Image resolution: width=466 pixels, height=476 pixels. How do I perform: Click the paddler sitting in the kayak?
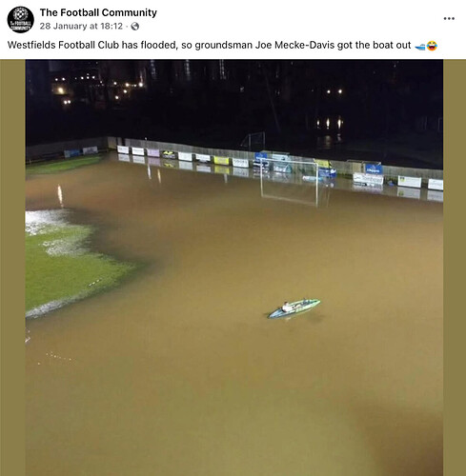click(x=287, y=307)
